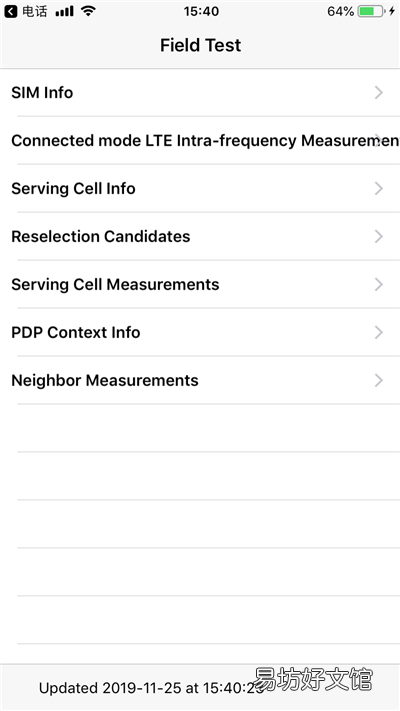Open SIM Info entry
Screen dimensions: 400x711
pos(200,93)
